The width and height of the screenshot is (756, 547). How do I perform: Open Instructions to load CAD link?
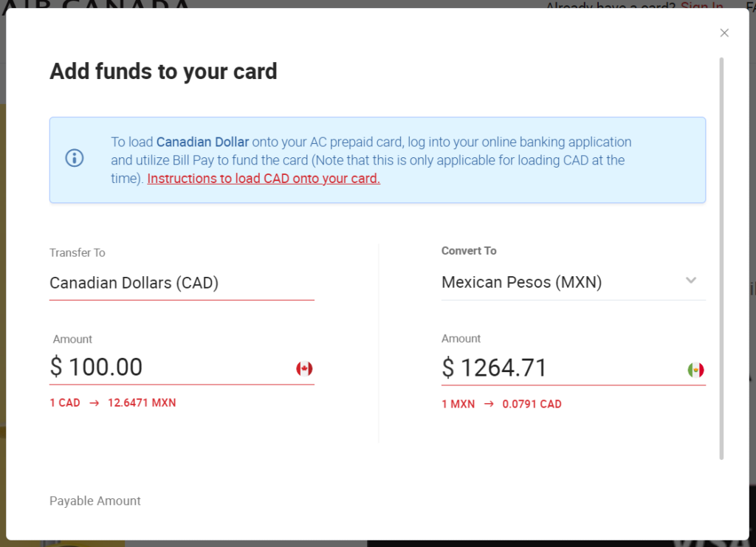pyautogui.click(x=264, y=179)
